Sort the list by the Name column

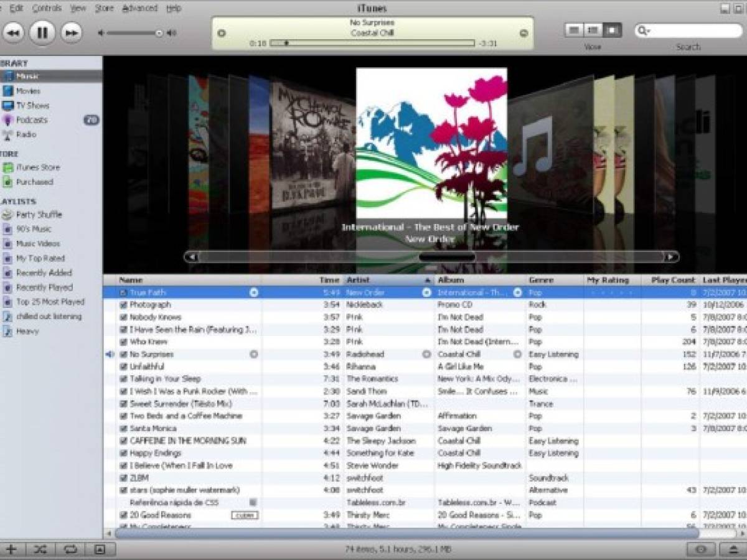click(189, 280)
